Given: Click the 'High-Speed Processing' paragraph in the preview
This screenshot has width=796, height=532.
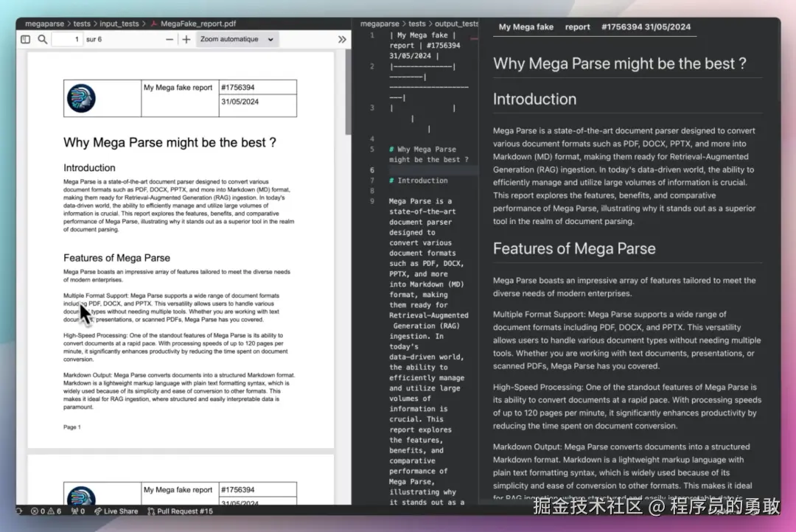Looking at the screenshot, I should click(x=627, y=406).
